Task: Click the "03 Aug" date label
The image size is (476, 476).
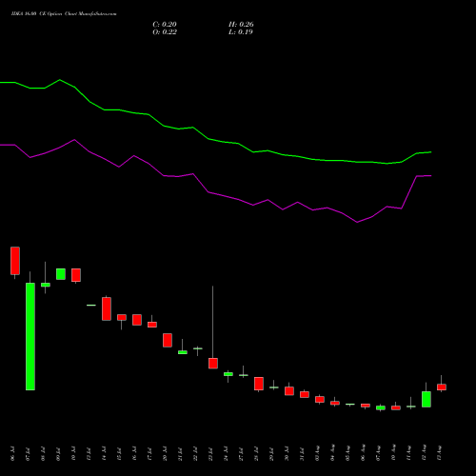Action: click(x=317, y=453)
